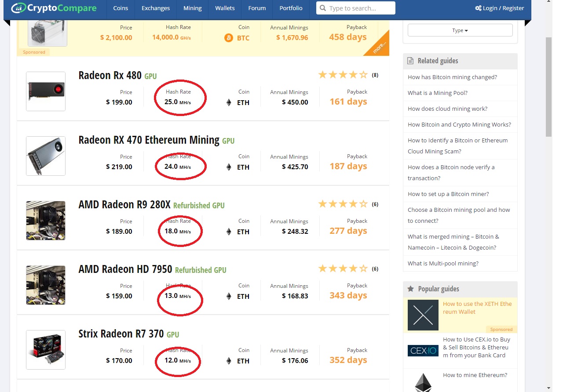563x392 pixels.
Task: Open 'How has Bitcoin mining changed?' guide
Action: point(452,77)
